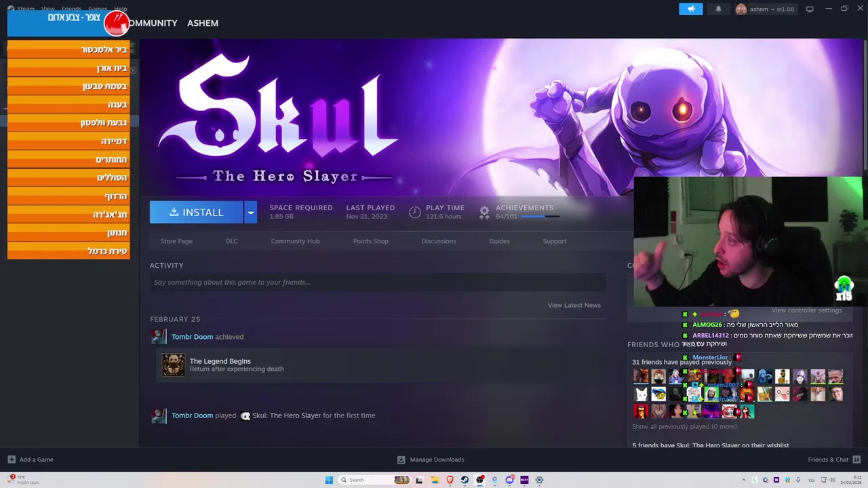Click the skull icon beside Skul activity link
This screenshot has width=868, height=488.
245,416
